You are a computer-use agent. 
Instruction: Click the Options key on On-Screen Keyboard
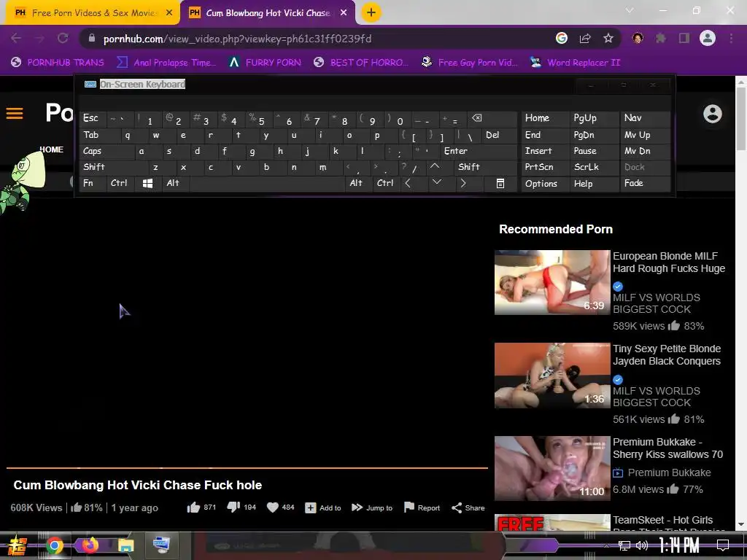[x=545, y=184]
